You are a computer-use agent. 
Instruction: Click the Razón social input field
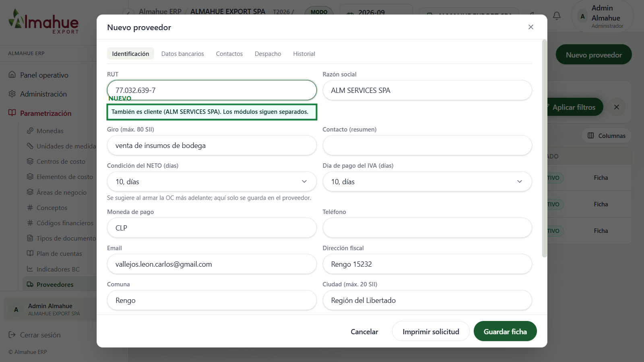(x=427, y=90)
